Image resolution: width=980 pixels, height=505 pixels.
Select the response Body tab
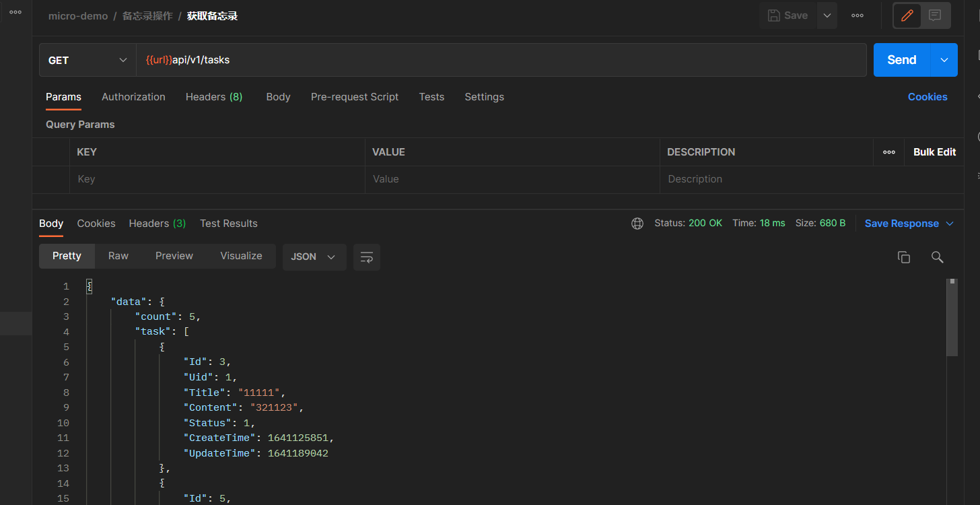[51, 224]
